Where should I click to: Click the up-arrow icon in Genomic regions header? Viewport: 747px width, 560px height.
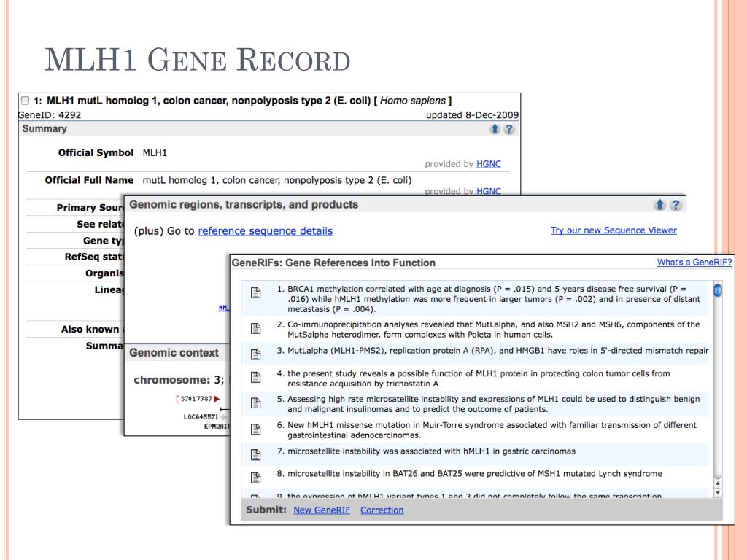[x=659, y=205]
